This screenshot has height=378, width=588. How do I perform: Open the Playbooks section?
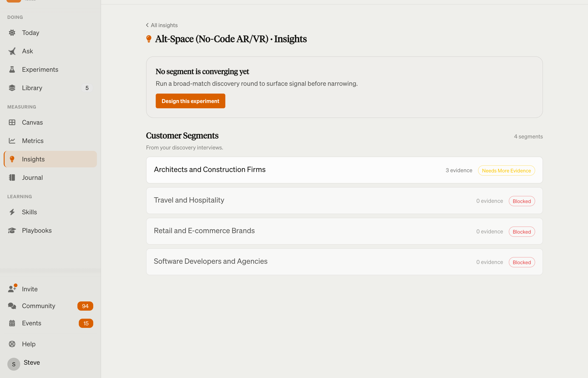tap(50, 230)
